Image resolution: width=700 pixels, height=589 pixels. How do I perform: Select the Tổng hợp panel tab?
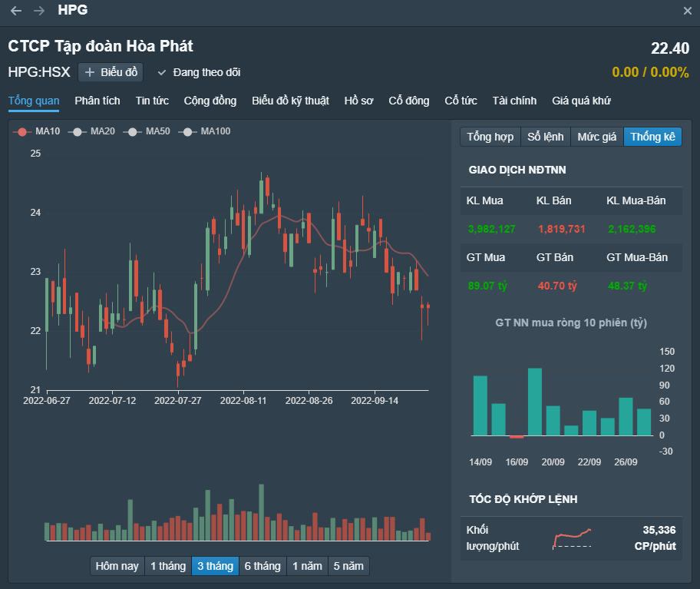[x=490, y=137]
